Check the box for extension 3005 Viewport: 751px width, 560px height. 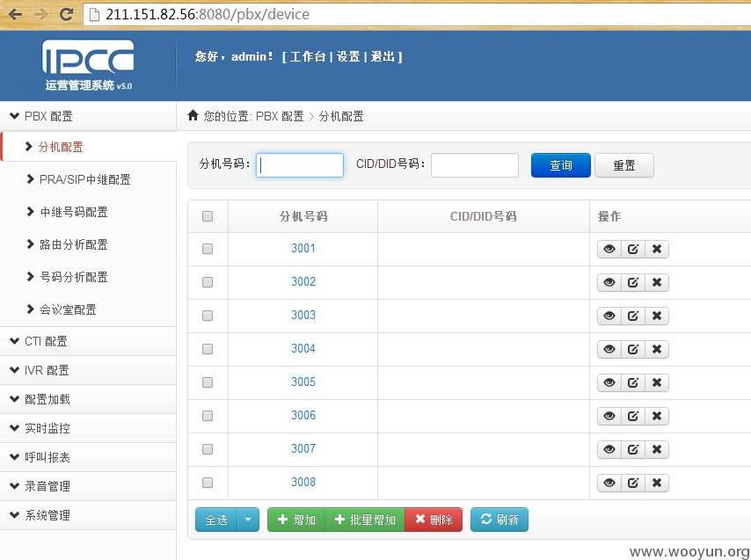[x=208, y=382]
